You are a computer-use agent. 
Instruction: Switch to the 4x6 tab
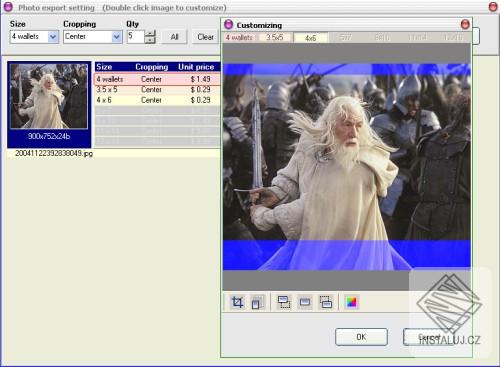(x=311, y=38)
